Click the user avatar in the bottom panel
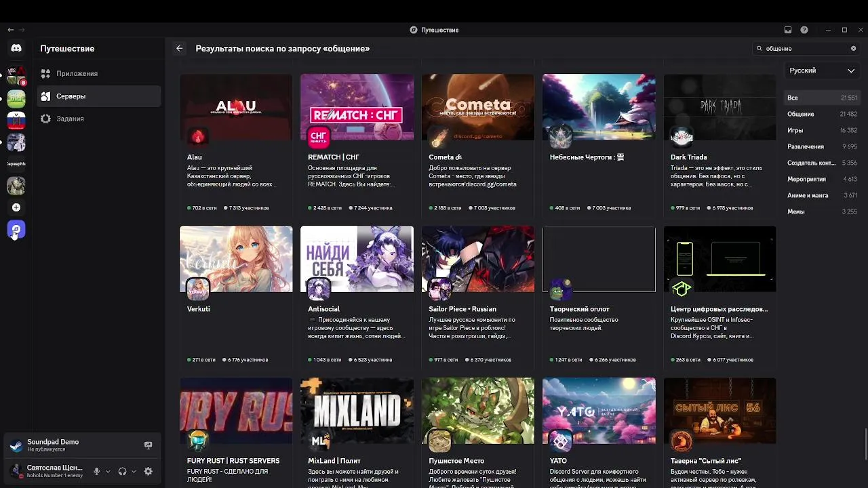 [16, 470]
